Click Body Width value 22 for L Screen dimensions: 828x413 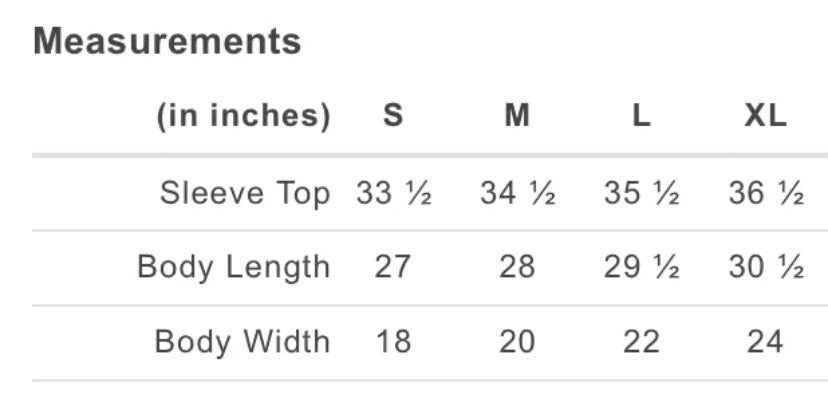pos(641,342)
